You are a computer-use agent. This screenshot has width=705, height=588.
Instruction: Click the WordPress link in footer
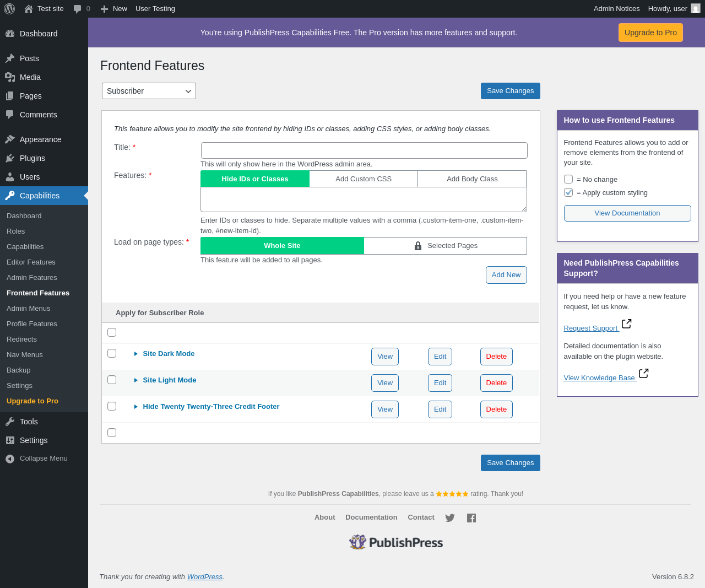[205, 577]
